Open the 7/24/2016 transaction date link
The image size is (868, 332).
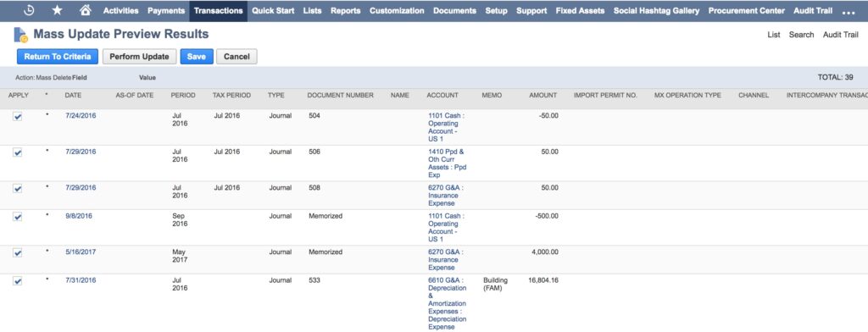click(x=81, y=116)
